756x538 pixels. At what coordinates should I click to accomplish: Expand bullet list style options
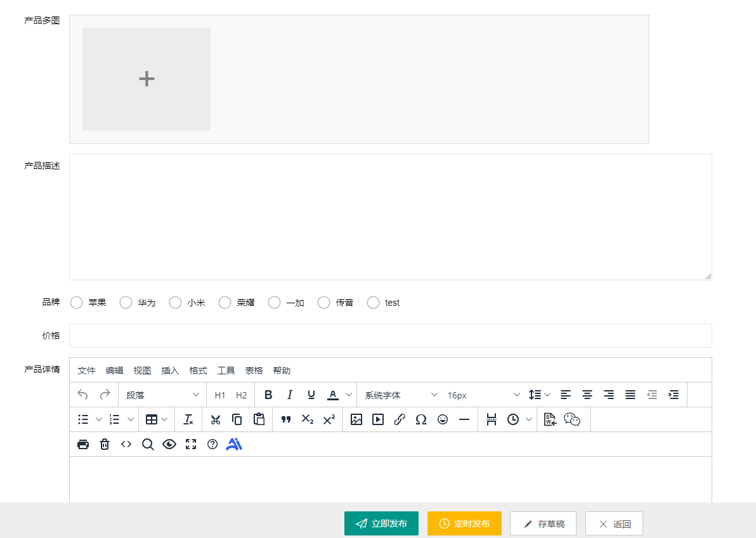pos(99,419)
